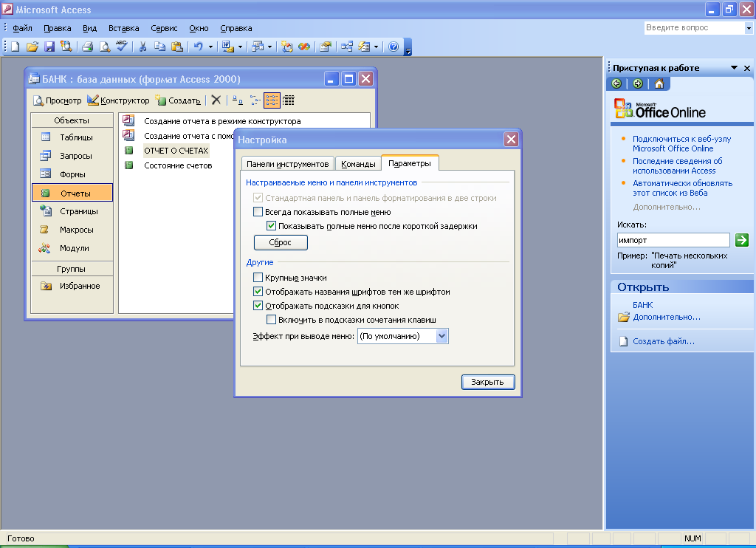Screen dimensions: 756x548
Task: Open the 'Эффект при выводе меню' dropdown
Action: [x=441, y=336]
